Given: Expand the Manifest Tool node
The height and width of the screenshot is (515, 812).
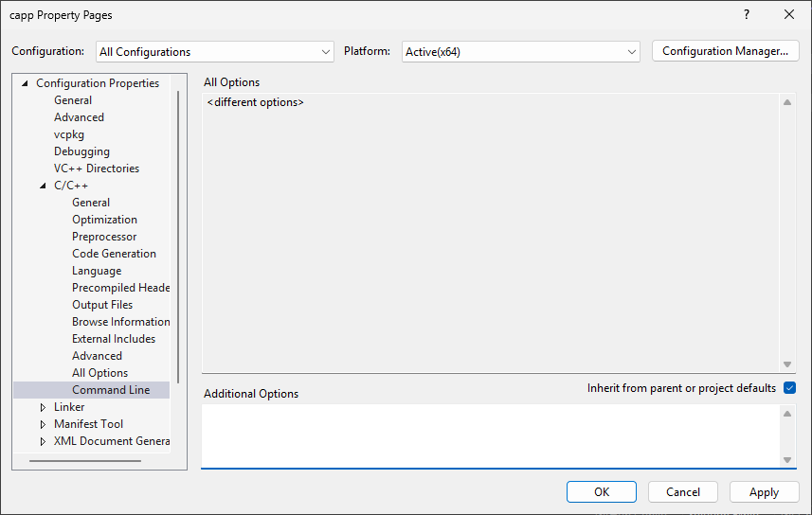Looking at the screenshot, I should click(x=43, y=424).
